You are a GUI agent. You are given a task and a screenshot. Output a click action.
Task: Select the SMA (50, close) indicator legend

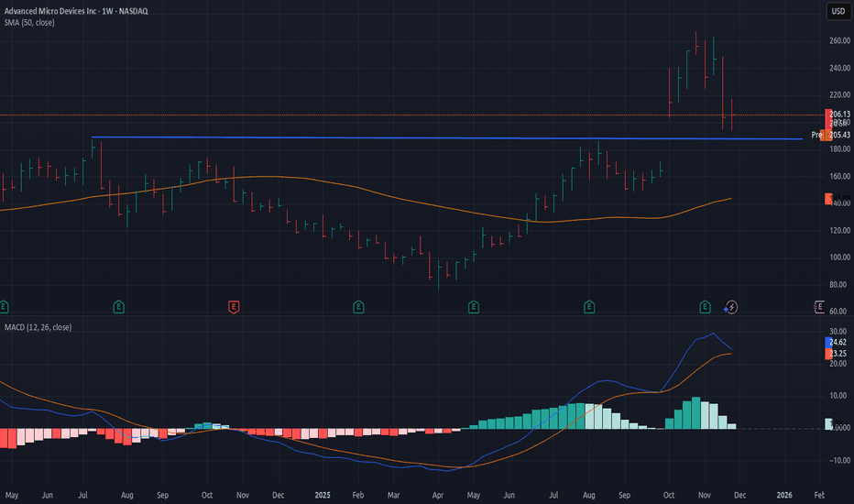[27, 22]
